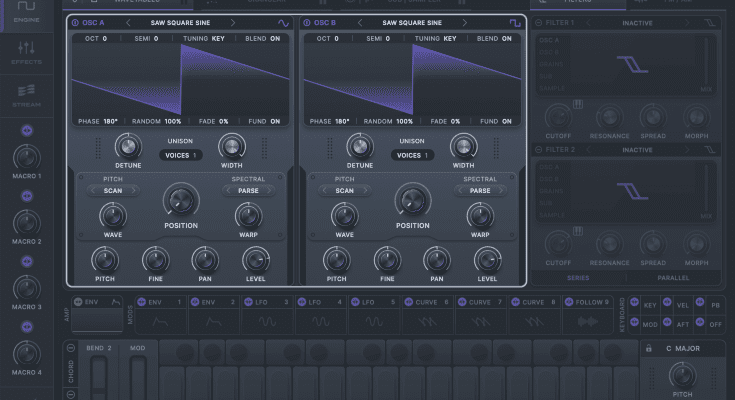Enable Filter 1 with its power toggle

coord(540,22)
